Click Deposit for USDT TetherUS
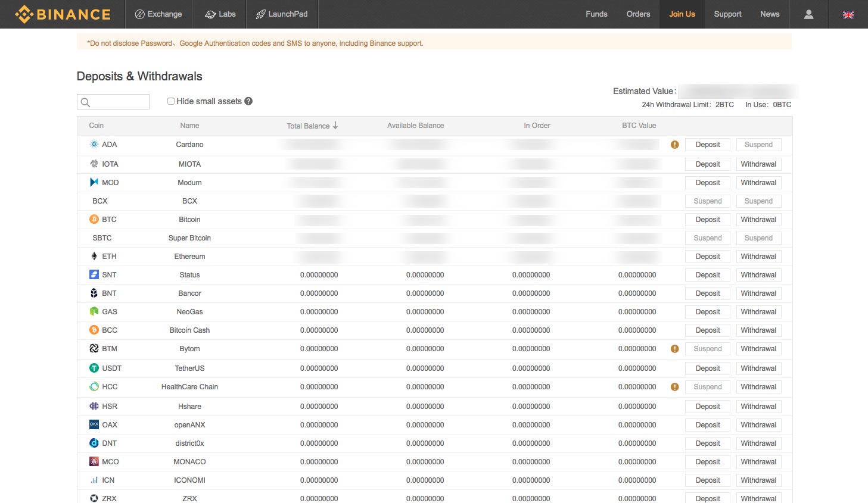 pyautogui.click(x=708, y=368)
